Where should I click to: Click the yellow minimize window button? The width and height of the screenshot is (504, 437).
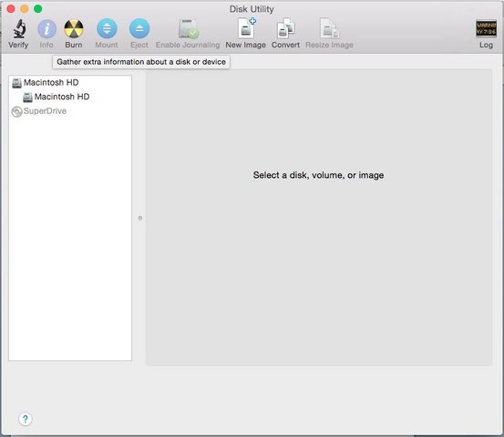point(25,9)
